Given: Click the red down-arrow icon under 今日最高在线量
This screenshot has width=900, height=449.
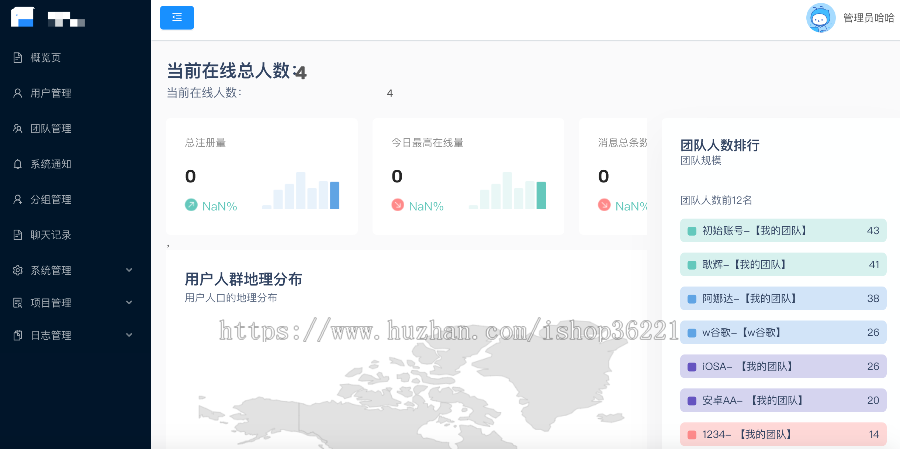Looking at the screenshot, I should click(x=398, y=205).
